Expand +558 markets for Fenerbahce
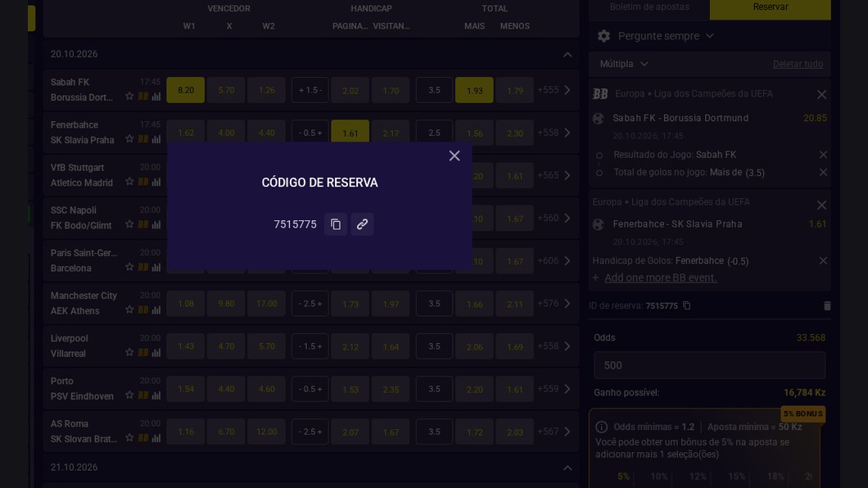Image resolution: width=868 pixels, height=488 pixels. click(x=554, y=133)
